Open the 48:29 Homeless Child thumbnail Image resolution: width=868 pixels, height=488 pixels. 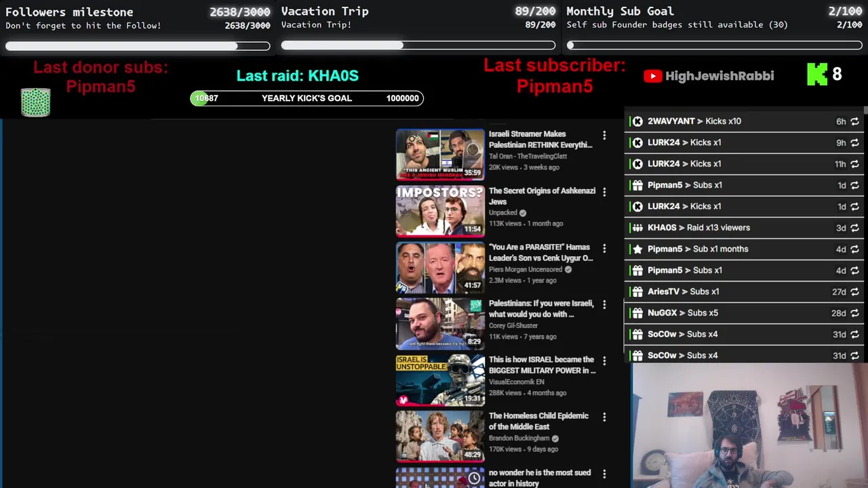click(x=440, y=436)
